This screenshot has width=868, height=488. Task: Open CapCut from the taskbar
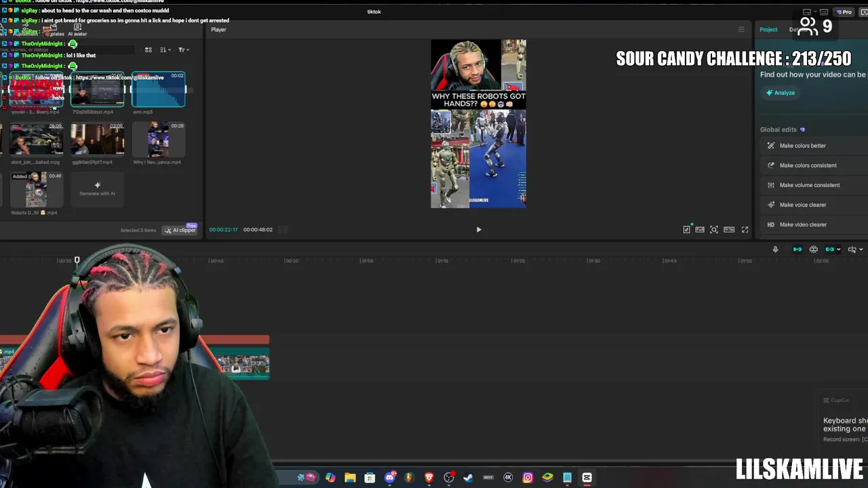[x=587, y=478]
